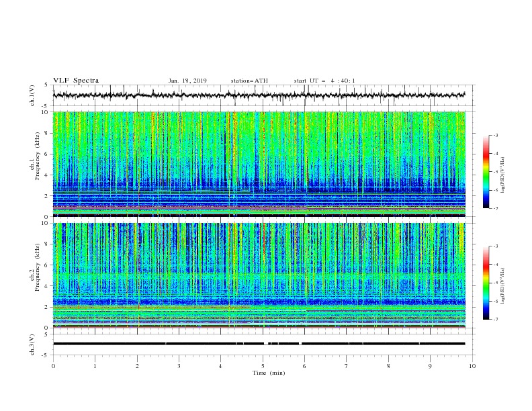
Task: Select the "start UT = 4 :40: 1" text
Action: coord(324,81)
